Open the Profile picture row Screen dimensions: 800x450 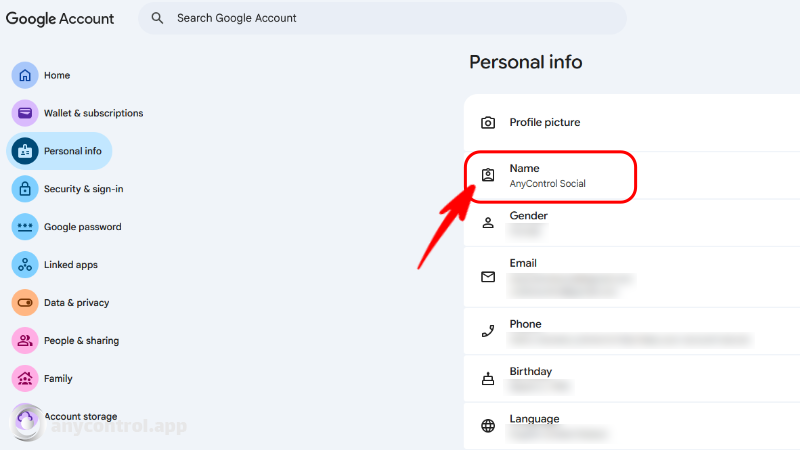click(632, 122)
